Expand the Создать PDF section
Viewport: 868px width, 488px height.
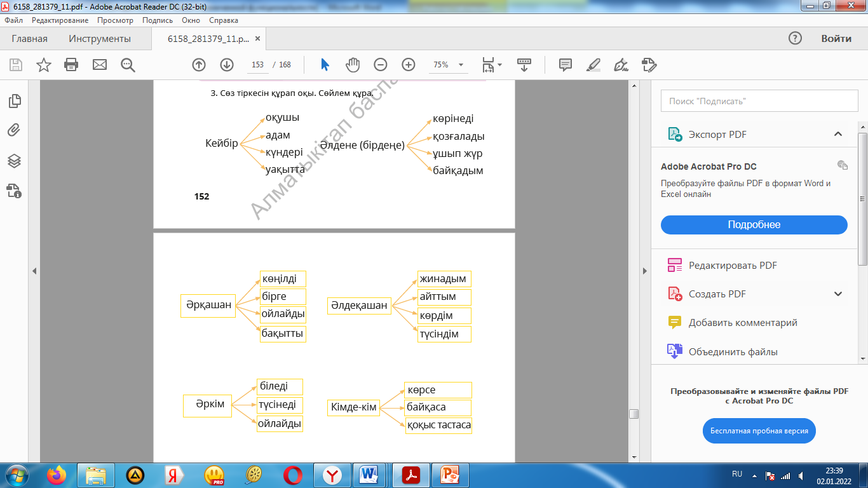[x=838, y=294]
